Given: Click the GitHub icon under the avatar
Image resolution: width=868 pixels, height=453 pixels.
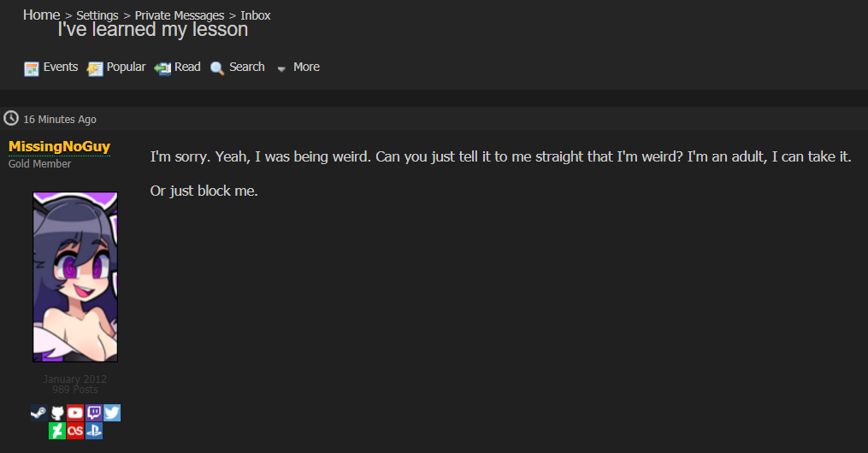Looking at the screenshot, I should (x=57, y=413).
